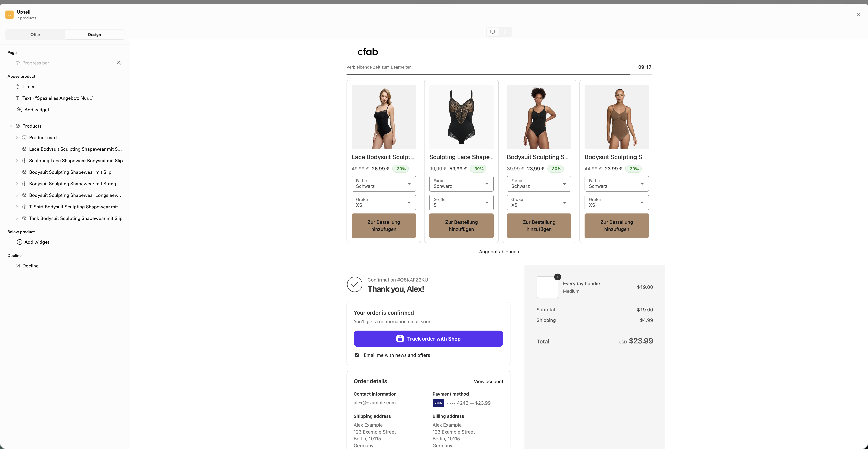The height and width of the screenshot is (449, 868).
Task: Expand the Product card item
Action: [x=17, y=138]
